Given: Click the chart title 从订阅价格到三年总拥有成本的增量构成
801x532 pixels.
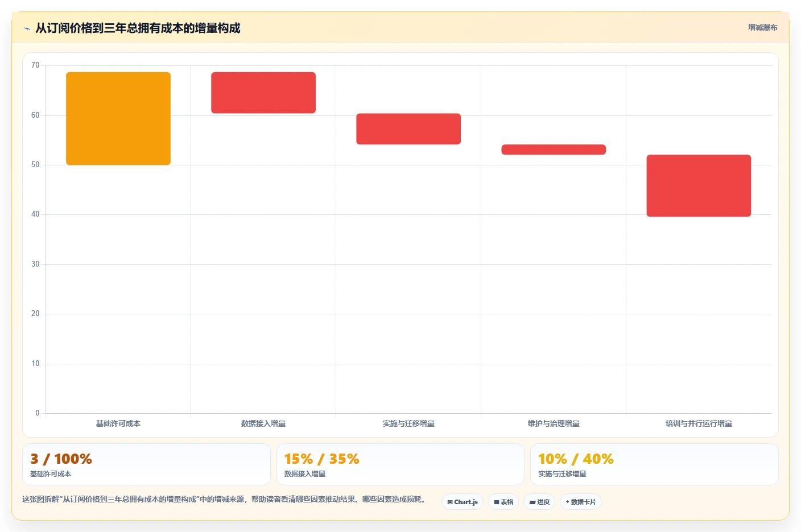Looking at the screenshot, I should pyautogui.click(x=138, y=28).
